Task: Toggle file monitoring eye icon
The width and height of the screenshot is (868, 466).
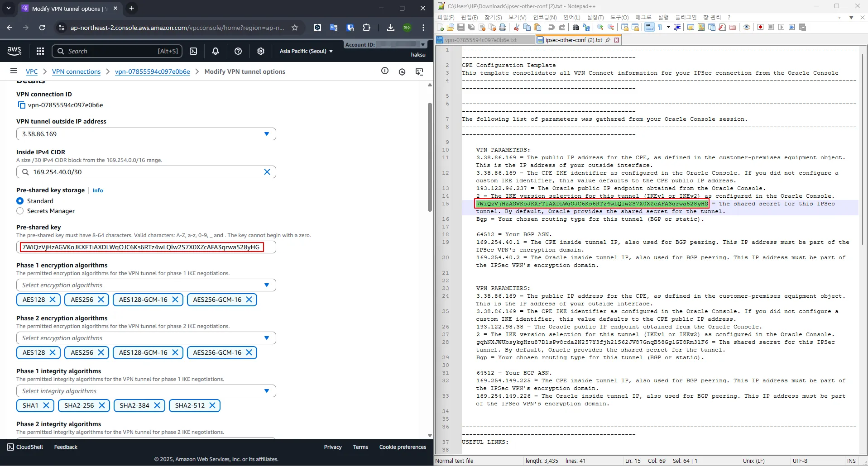Action: pyautogui.click(x=747, y=27)
